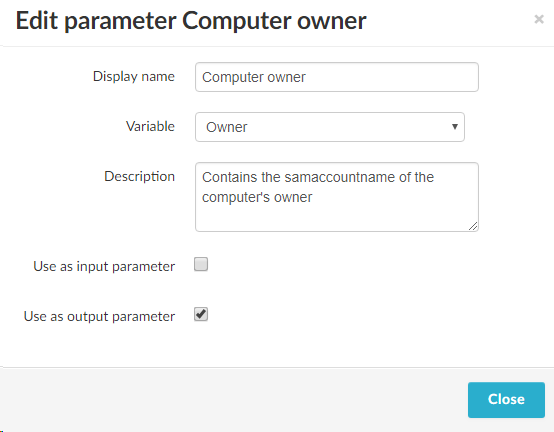Viewport: 554px width, 432px height.
Task: Select the Owner value in Variable combo box
Action: [226, 127]
